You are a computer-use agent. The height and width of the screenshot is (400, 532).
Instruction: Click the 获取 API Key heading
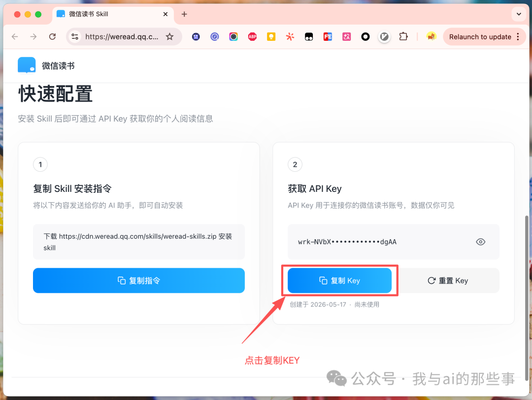[x=314, y=188]
